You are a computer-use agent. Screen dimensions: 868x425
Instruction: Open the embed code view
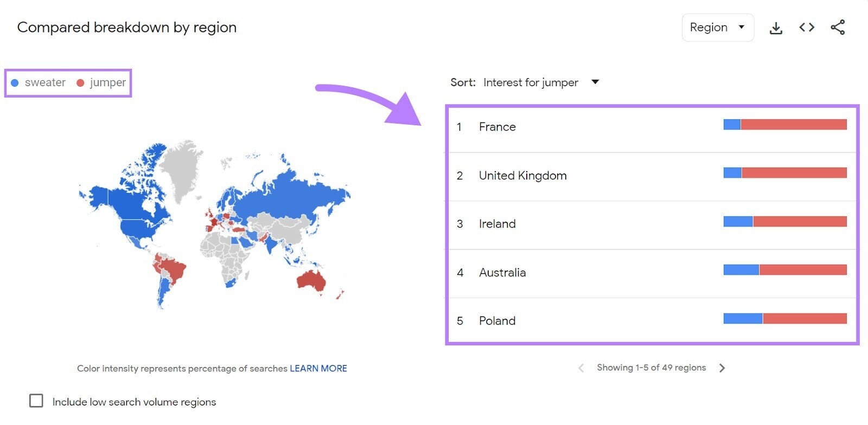(807, 27)
